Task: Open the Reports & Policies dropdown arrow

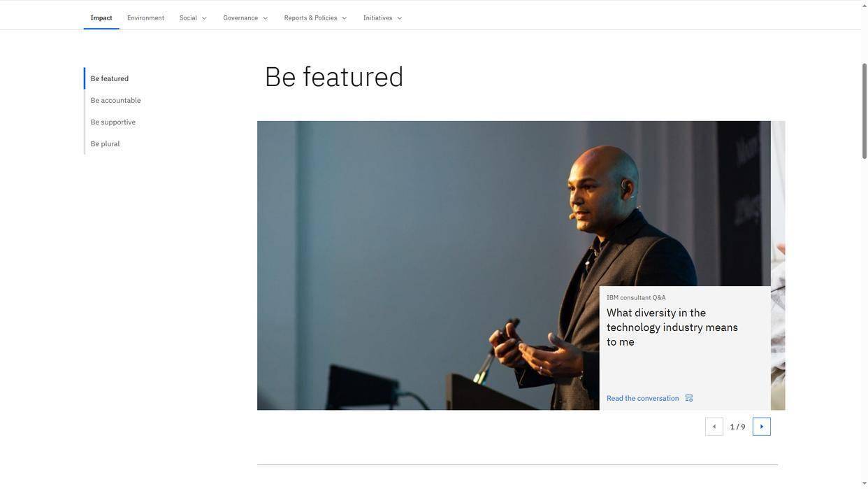Action: tap(344, 18)
